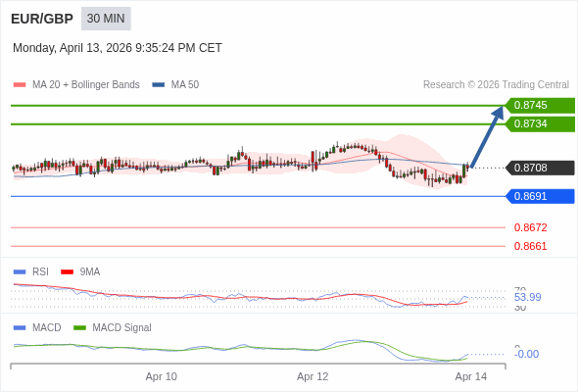Click the Apr 14 time axis label
578x392 pixels.
471,377
